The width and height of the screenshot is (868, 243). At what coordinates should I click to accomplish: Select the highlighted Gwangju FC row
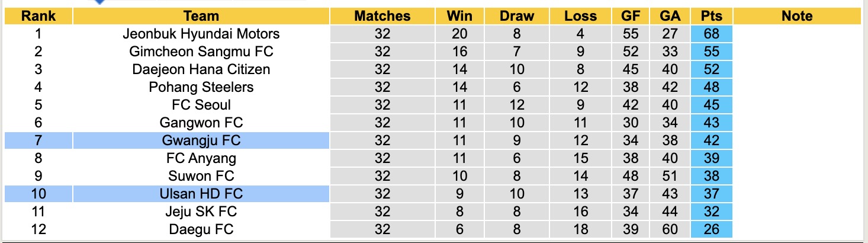[201, 140]
